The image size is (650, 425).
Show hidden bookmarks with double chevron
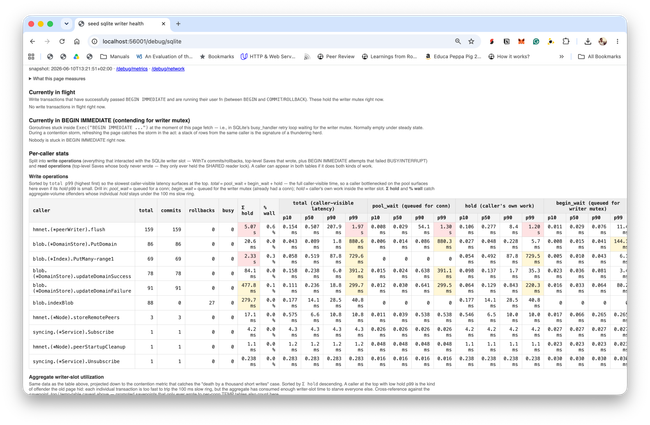pos(562,56)
